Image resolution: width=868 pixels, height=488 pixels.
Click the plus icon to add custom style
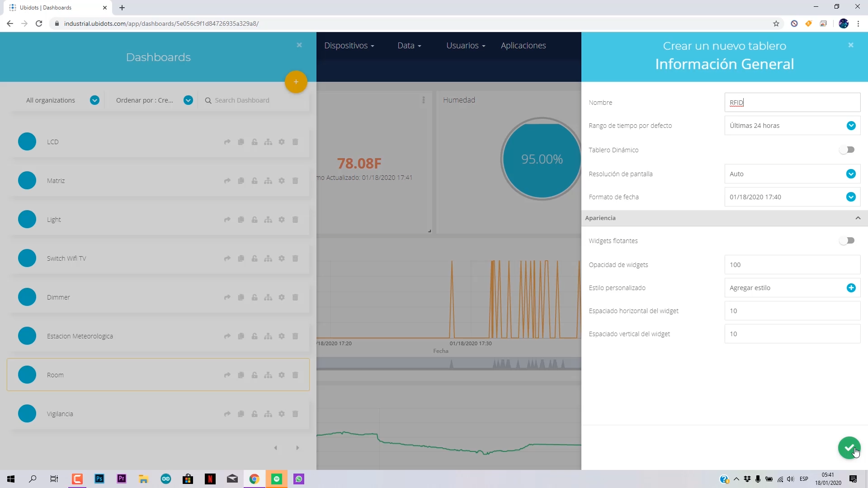(x=851, y=288)
